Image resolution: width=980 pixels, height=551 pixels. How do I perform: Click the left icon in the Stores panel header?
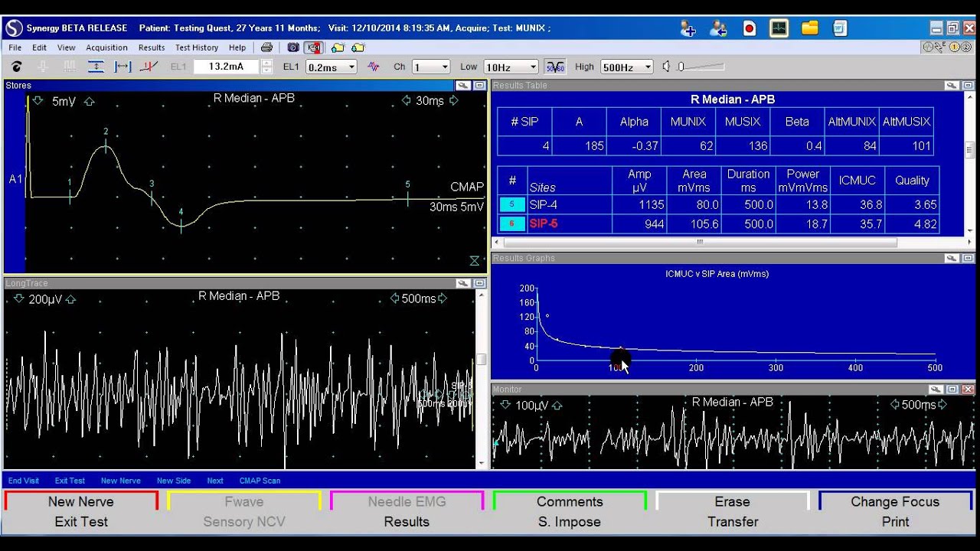(x=462, y=86)
